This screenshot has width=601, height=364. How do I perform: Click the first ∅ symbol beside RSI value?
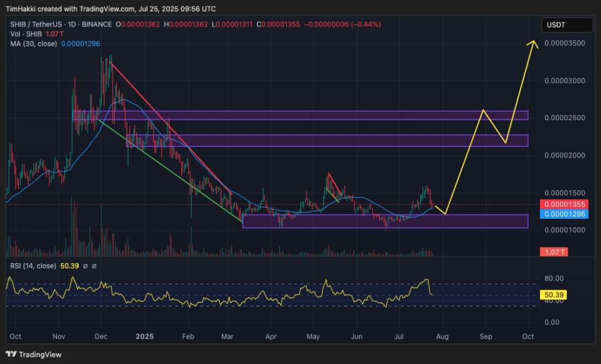86,266
